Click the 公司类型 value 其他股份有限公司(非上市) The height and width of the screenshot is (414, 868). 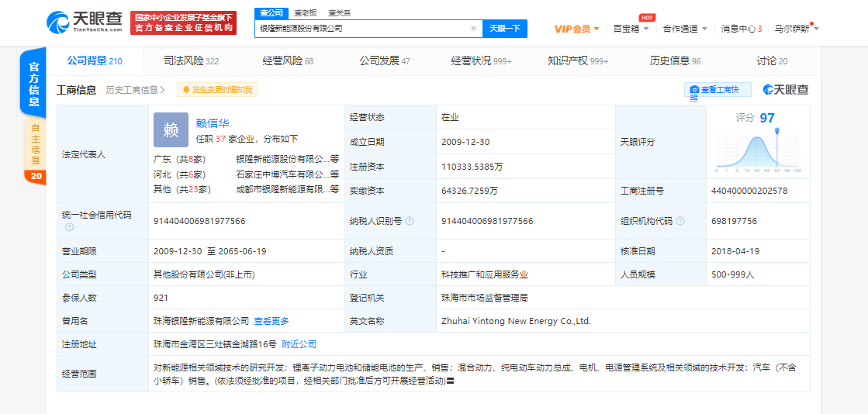pyautogui.click(x=204, y=274)
